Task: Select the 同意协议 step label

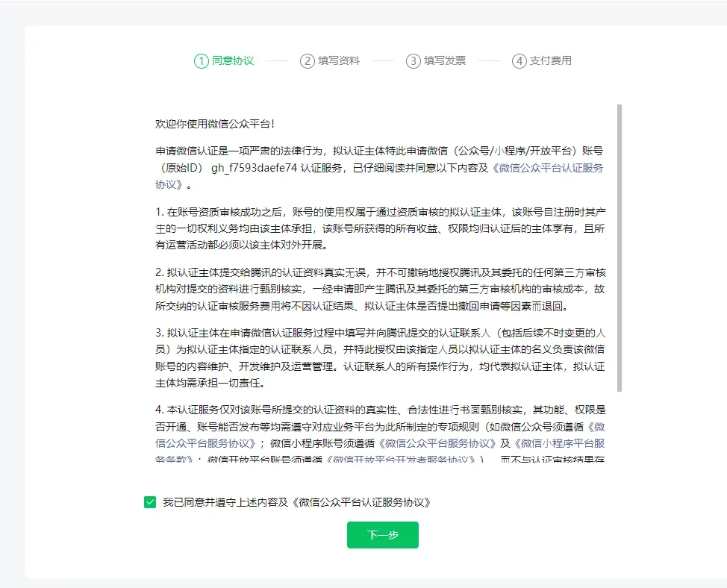Action: 233,61
